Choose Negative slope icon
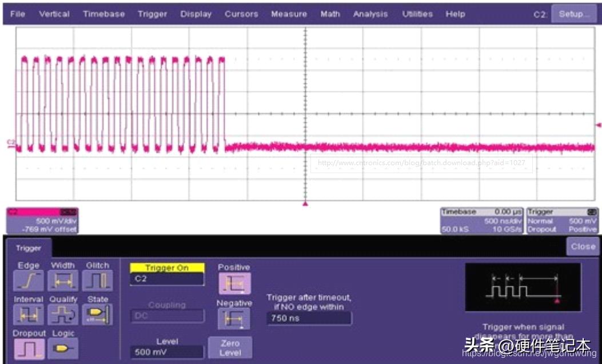The height and width of the screenshot is (364, 602). pyautogui.click(x=234, y=319)
